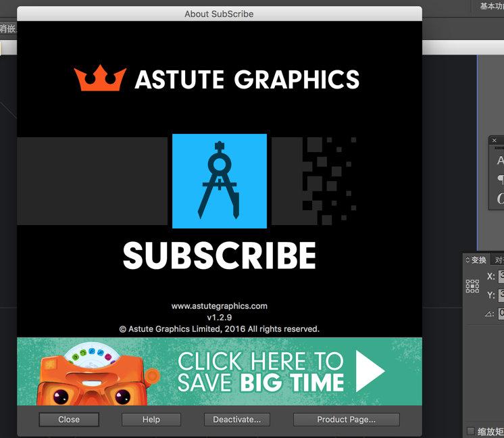This screenshot has height=438, width=504.
Task: Click the About SubScribe title bar
Action: [220, 14]
